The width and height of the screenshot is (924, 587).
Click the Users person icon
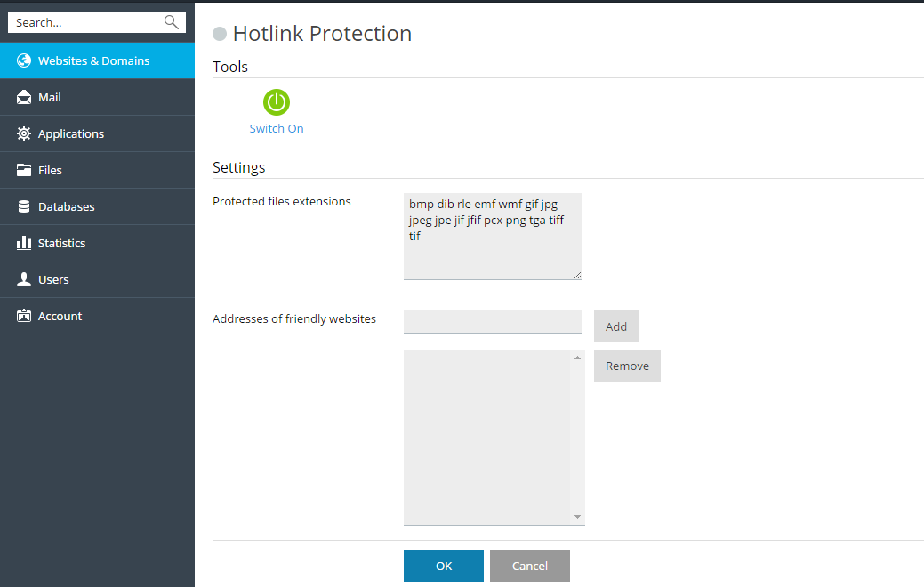click(24, 280)
